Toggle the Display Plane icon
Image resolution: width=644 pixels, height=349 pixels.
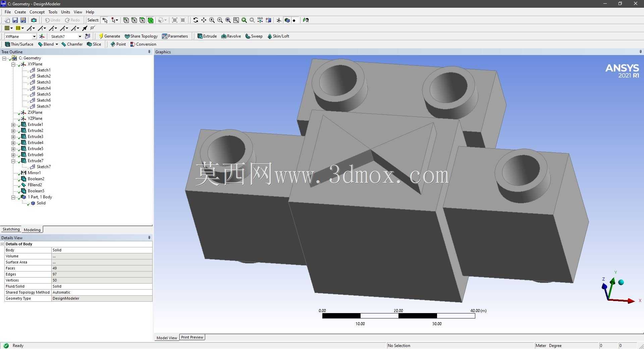click(279, 20)
